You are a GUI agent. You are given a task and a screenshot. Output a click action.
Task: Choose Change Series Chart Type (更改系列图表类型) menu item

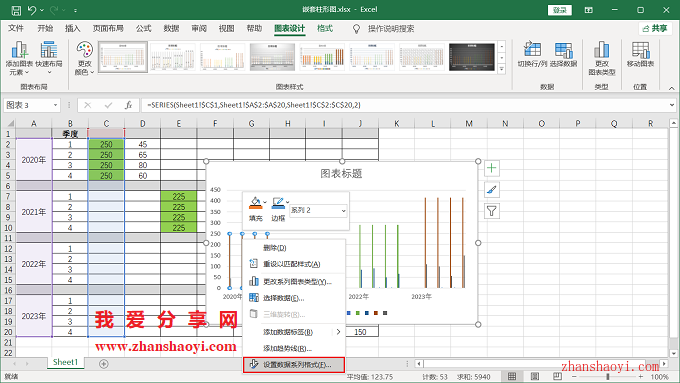coord(294,282)
